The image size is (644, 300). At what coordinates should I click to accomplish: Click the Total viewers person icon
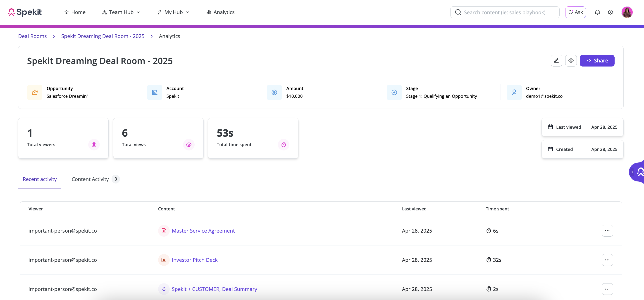[x=94, y=145]
